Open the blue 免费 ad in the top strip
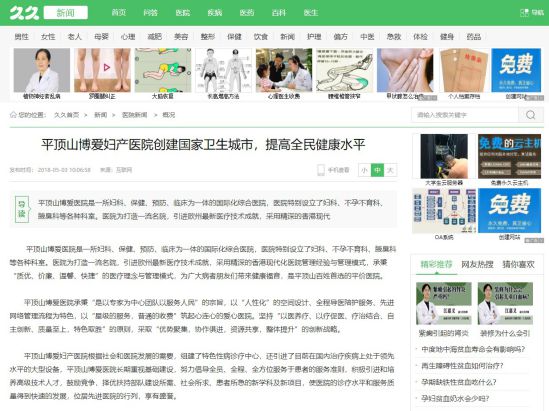The image size is (549, 411). pyautogui.click(x=516, y=70)
